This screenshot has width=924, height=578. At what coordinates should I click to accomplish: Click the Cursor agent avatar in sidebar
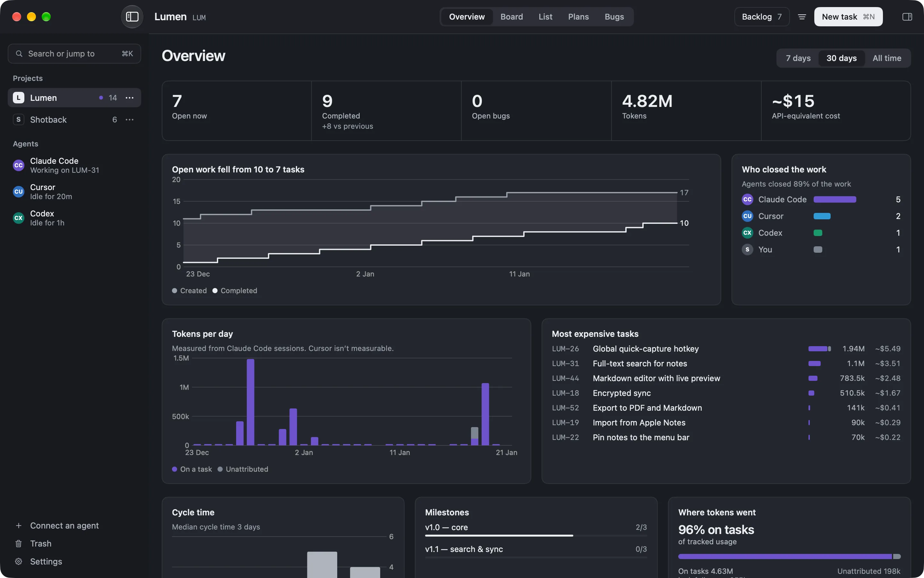click(18, 191)
